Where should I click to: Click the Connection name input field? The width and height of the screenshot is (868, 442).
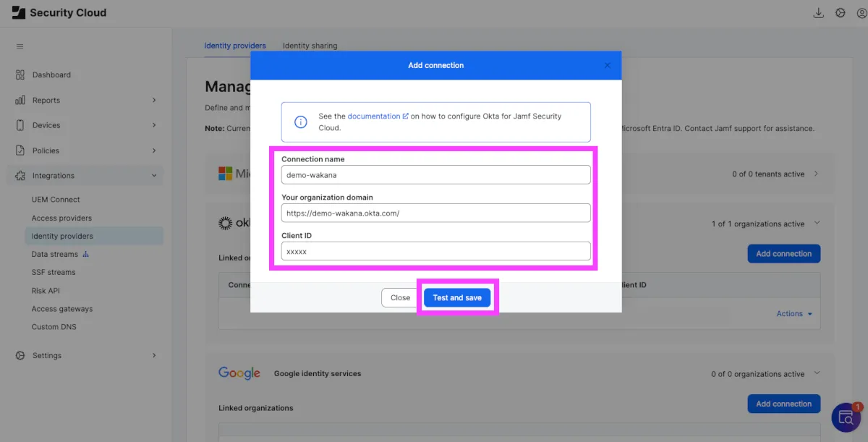(436, 174)
